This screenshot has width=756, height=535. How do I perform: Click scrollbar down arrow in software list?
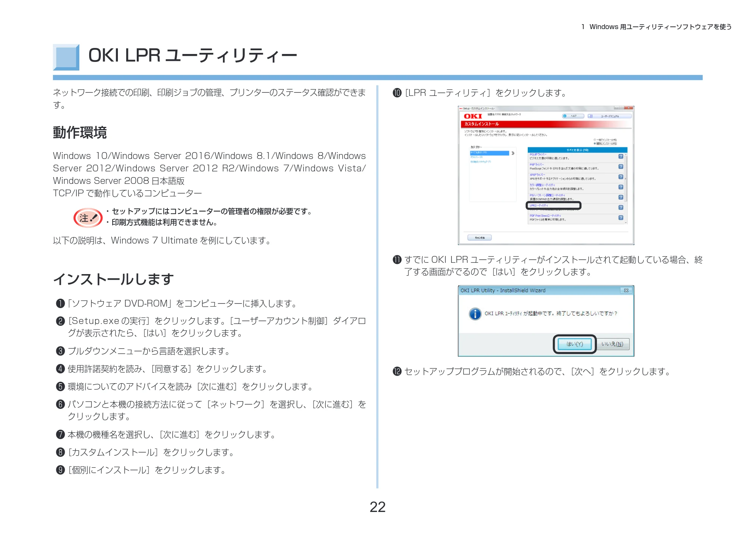click(x=626, y=223)
